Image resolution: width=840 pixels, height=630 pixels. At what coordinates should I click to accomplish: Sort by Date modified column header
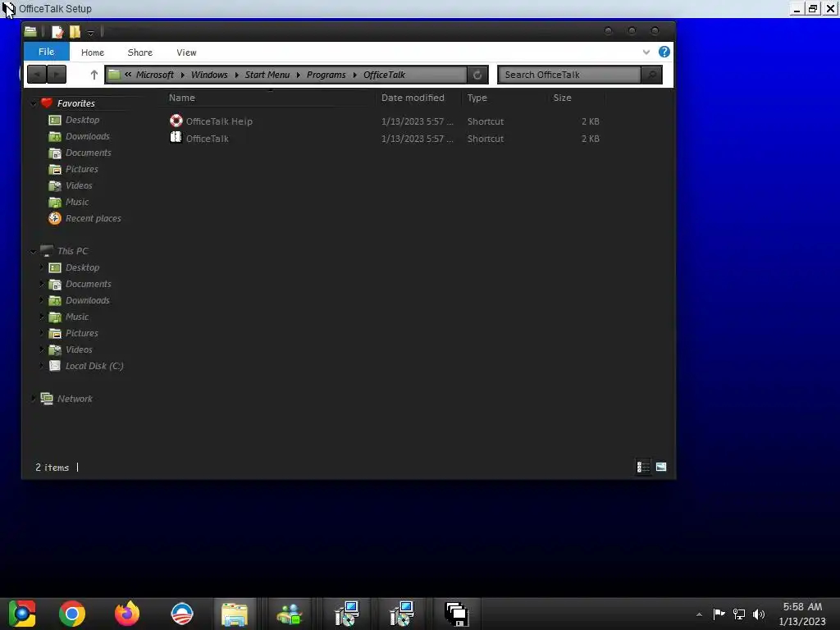click(413, 98)
